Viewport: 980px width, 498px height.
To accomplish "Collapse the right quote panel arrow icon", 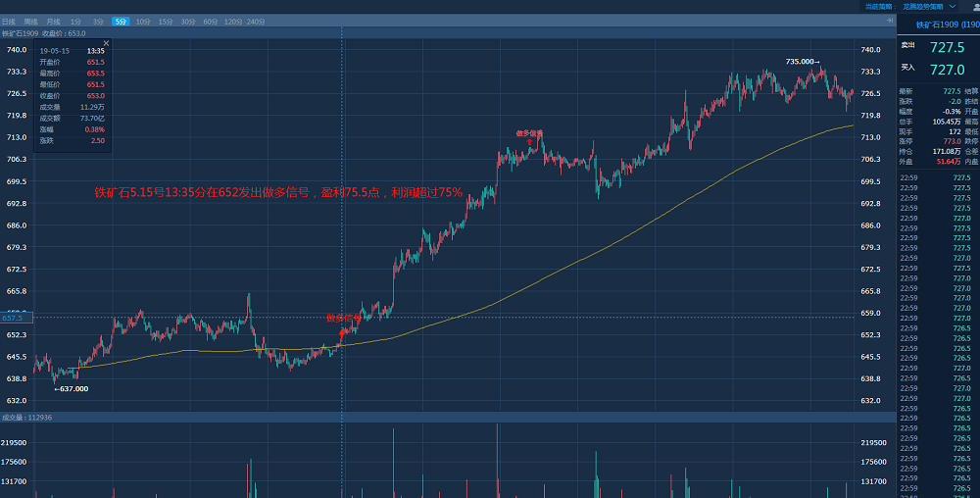I will (890, 21).
